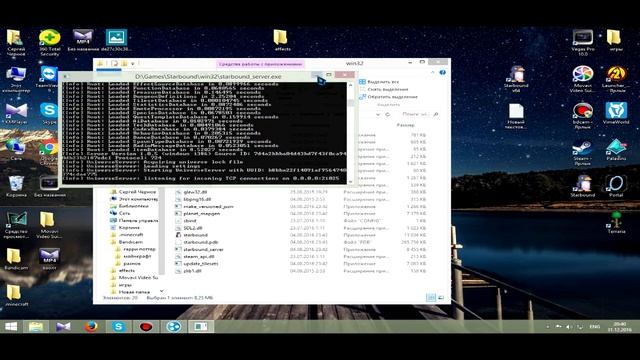Select Библиотеки in the navigation pane
640x360 pixels.
[x=129, y=206]
